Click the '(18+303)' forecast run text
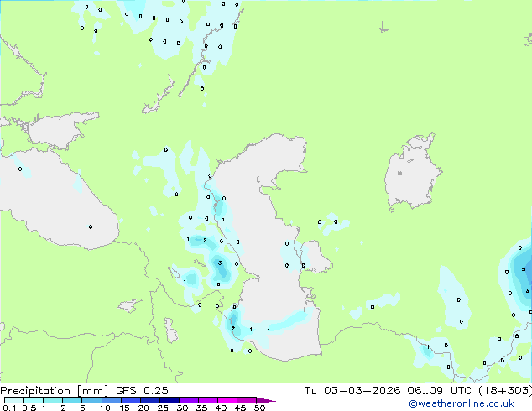This screenshot has height=411, width=532. 505,391
